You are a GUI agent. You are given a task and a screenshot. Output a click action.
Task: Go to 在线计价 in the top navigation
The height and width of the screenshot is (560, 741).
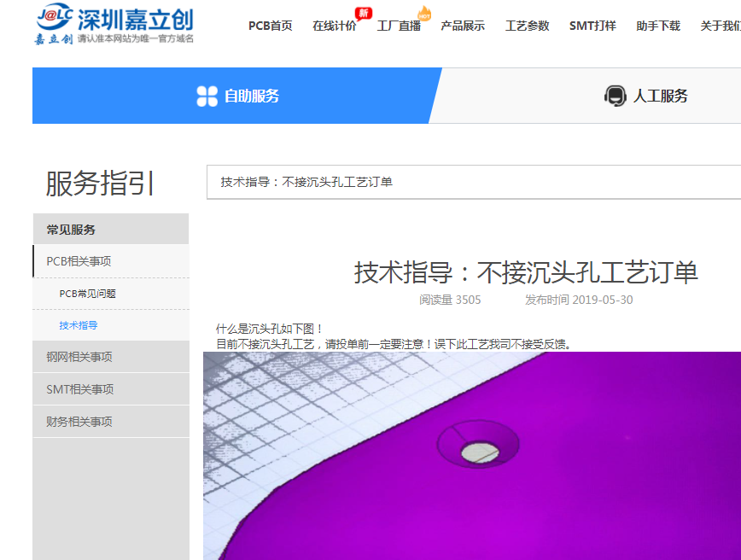[x=335, y=26]
